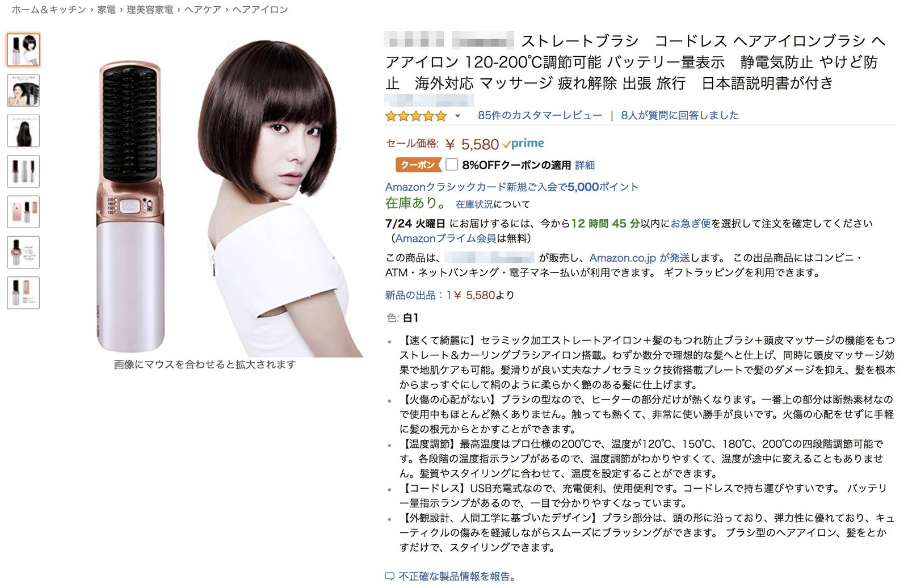The height and width of the screenshot is (588, 908).
Task: Click the お急ぎ便 link
Action: 691,224
